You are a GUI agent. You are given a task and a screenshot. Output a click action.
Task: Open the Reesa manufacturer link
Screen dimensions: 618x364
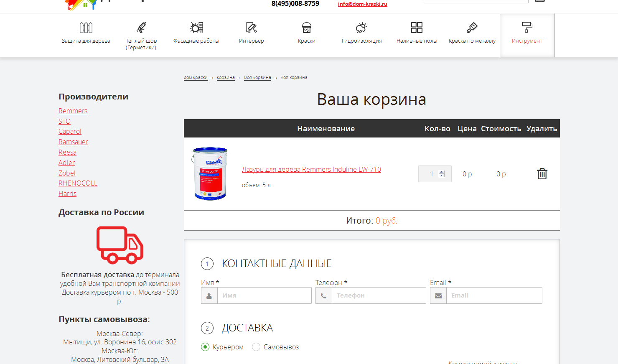pyautogui.click(x=68, y=152)
